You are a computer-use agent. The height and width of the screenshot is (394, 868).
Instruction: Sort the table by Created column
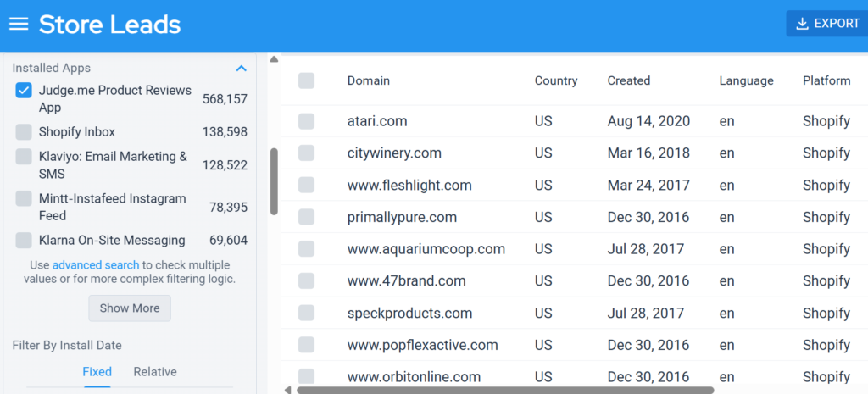tap(628, 80)
